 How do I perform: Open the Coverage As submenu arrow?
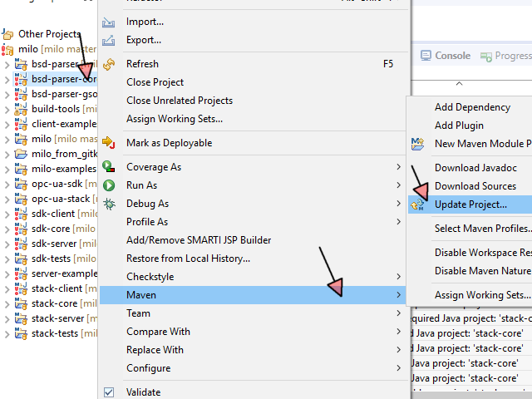coord(399,167)
